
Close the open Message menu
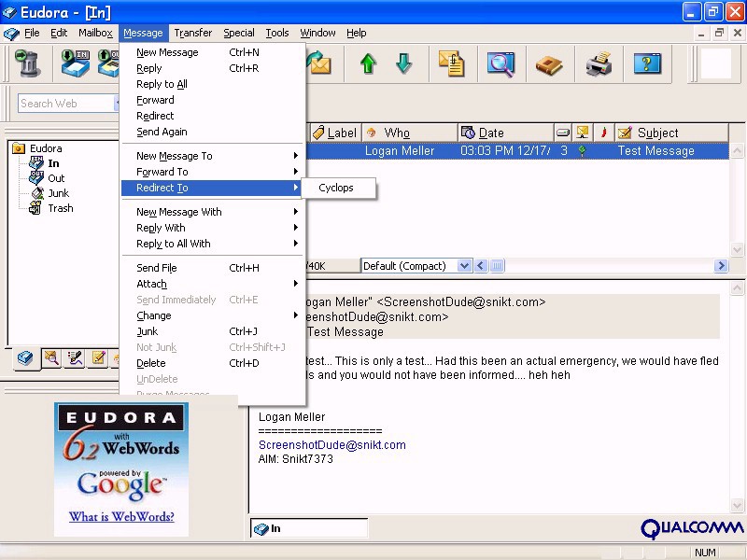coord(143,33)
